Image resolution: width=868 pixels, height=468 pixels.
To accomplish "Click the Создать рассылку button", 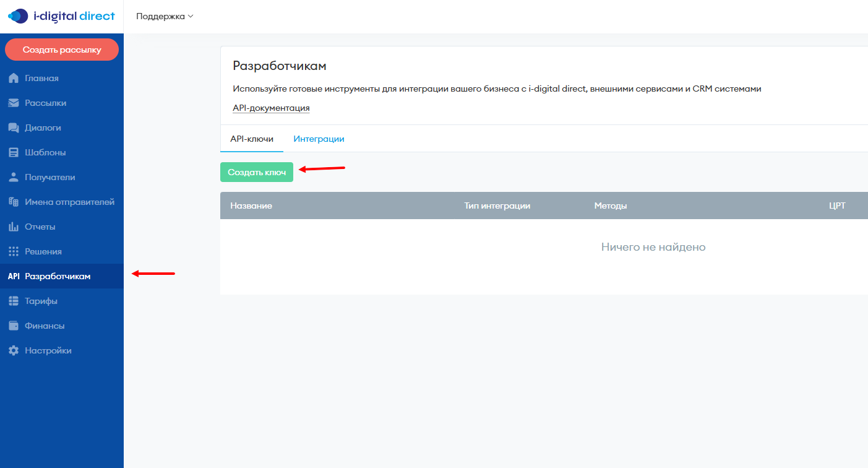I will (62, 50).
